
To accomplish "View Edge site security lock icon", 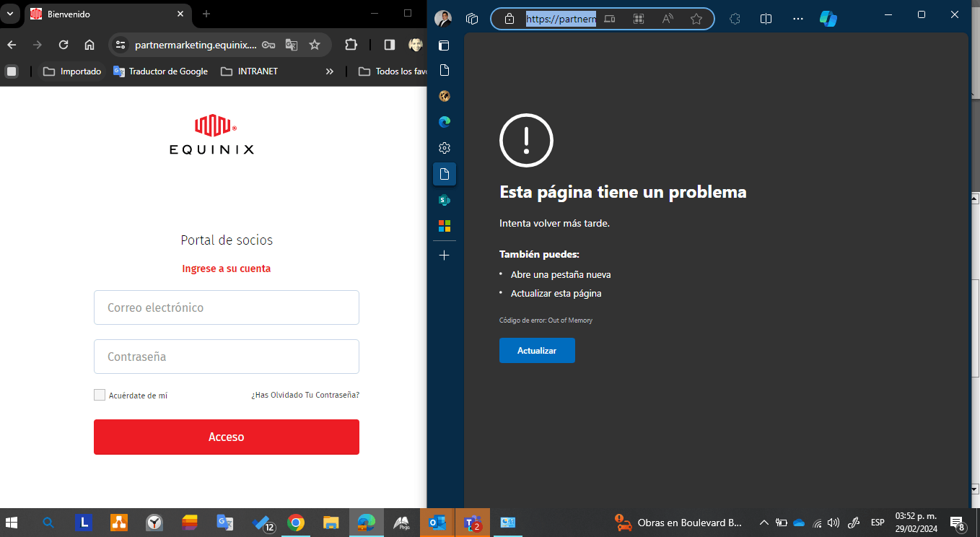I will [509, 19].
